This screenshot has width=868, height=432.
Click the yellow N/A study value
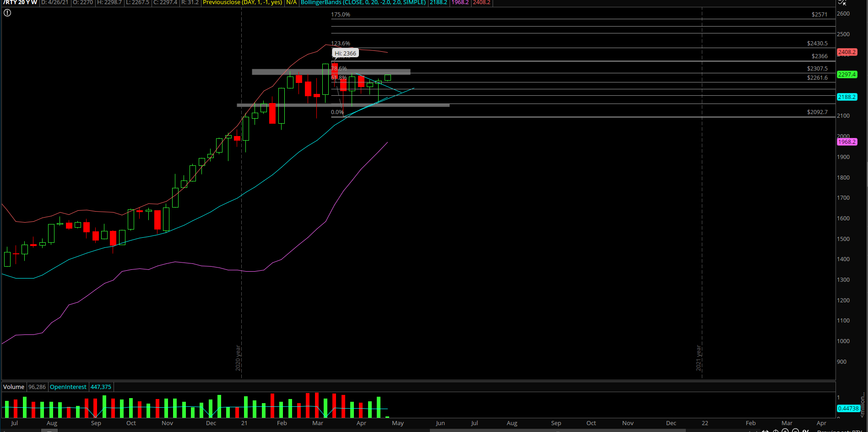click(291, 2)
